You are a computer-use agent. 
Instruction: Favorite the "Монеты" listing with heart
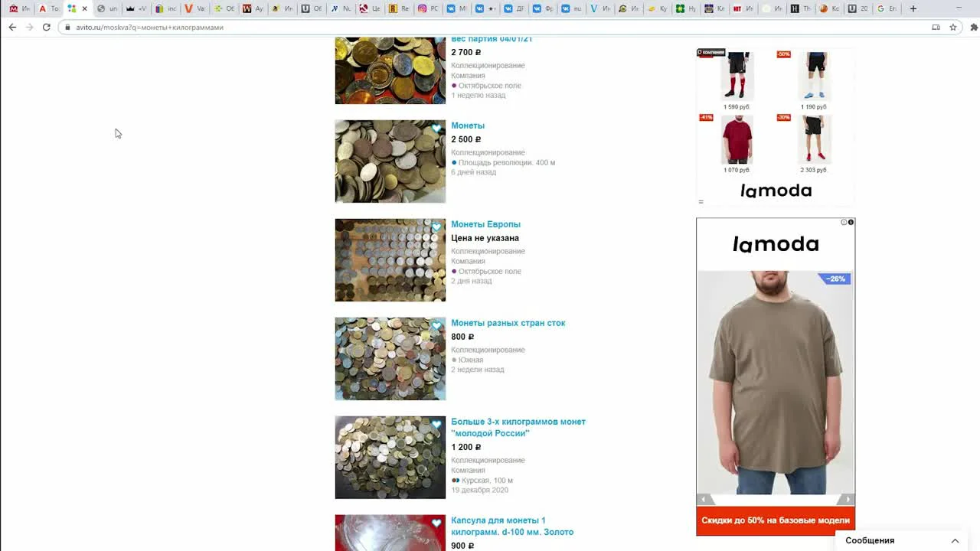436,129
